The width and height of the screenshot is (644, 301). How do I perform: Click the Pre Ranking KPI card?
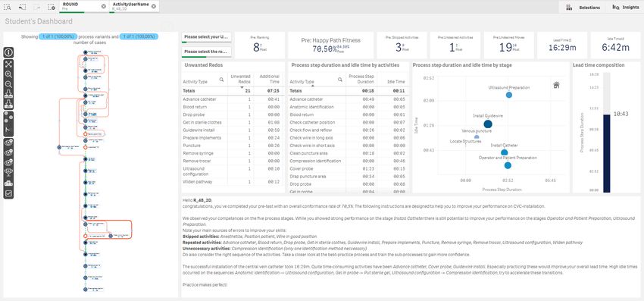259,45
